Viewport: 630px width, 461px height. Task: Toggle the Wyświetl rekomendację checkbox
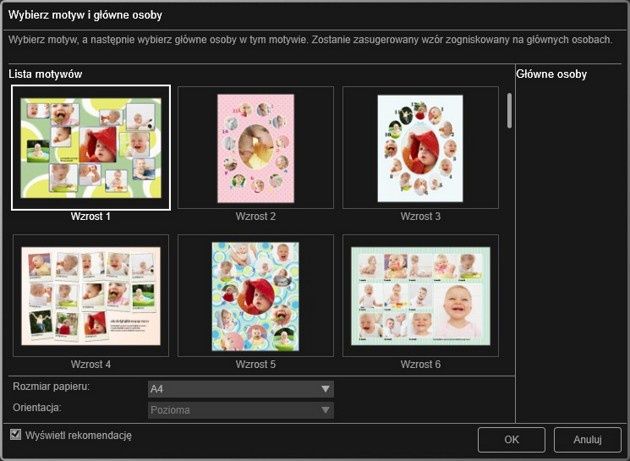(16, 434)
